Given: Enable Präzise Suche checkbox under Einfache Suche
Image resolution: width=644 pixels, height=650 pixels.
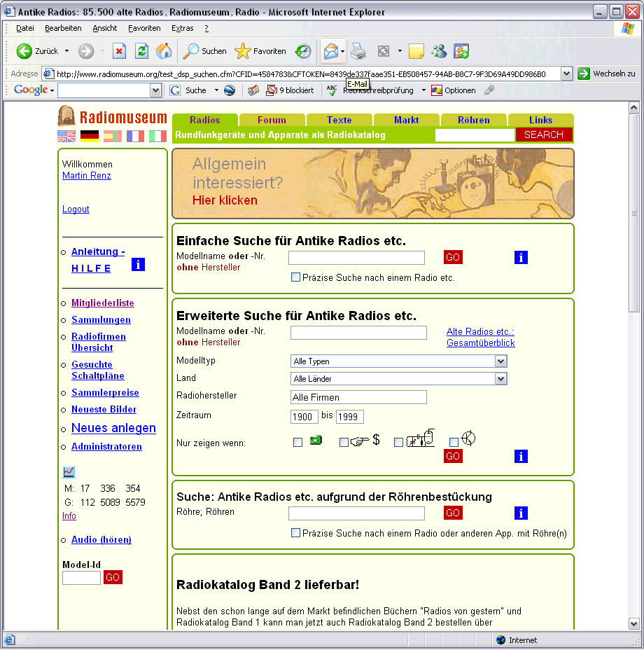Looking at the screenshot, I should point(296,277).
